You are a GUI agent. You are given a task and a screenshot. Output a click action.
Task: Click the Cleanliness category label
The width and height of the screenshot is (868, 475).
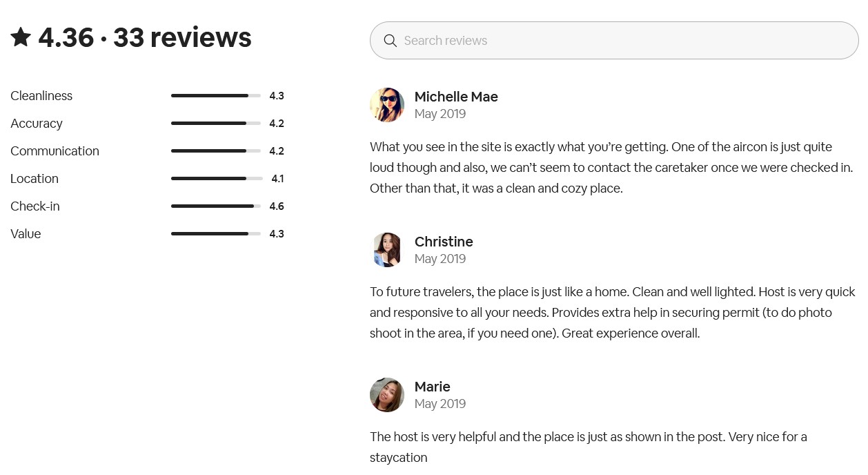tap(41, 96)
